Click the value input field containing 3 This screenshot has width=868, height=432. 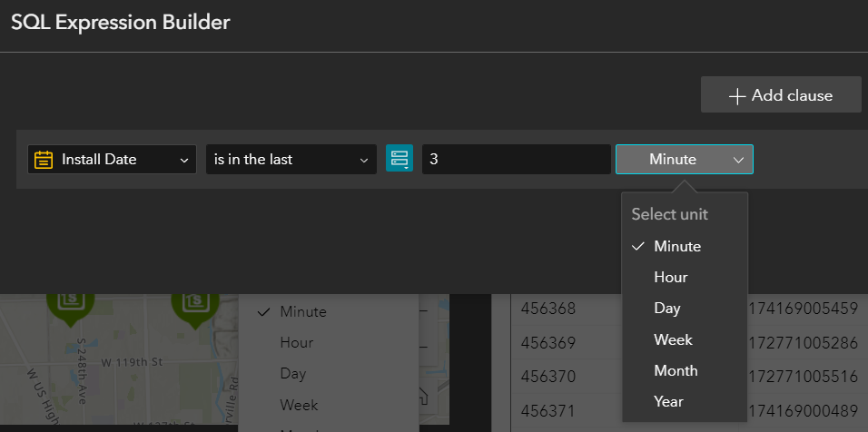pyautogui.click(x=515, y=160)
